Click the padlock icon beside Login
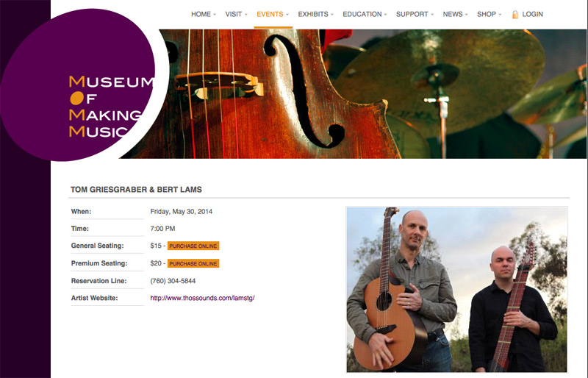This screenshot has width=588, height=378. coord(515,15)
